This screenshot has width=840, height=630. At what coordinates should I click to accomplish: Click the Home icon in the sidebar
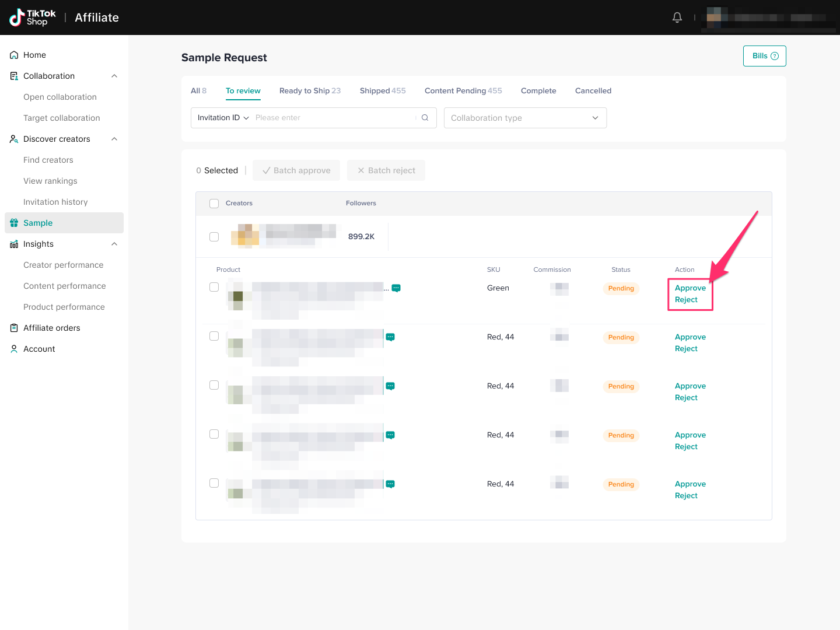(x=14, y=55)
